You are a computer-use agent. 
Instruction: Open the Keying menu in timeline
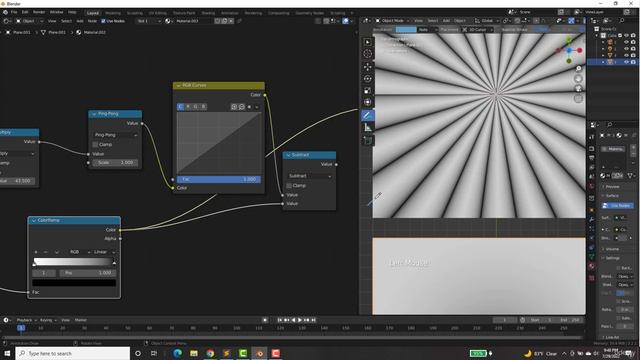(47, 320)
